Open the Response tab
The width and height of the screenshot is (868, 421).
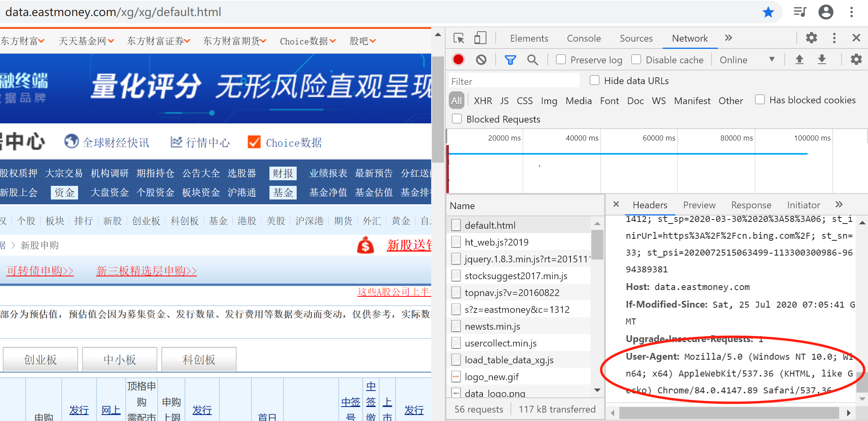[751, 205]
